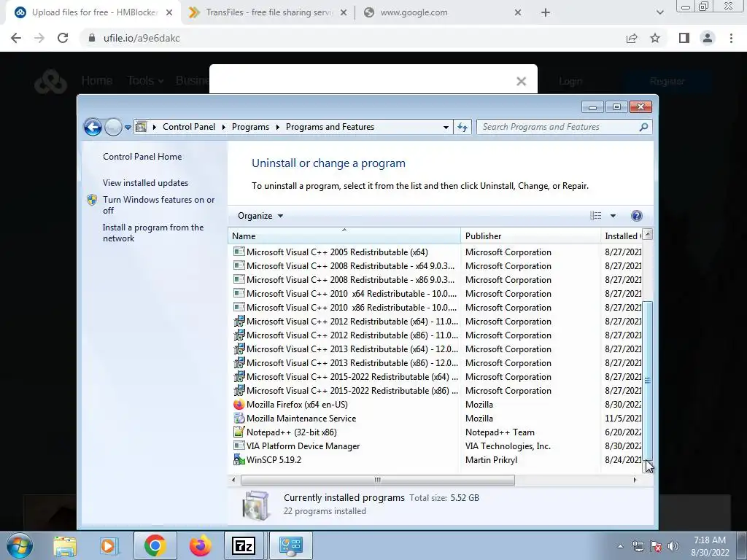Open Windows Explorer from taskbar

[64, 545]
